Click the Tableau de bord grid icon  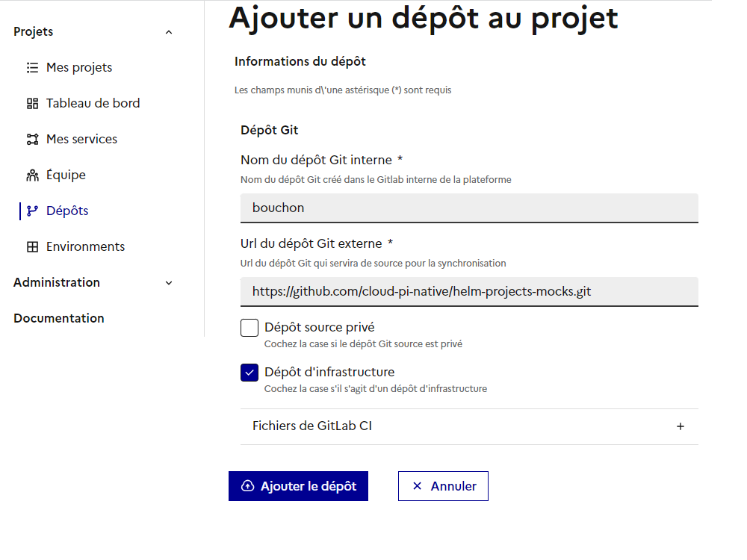pos(32,103)
